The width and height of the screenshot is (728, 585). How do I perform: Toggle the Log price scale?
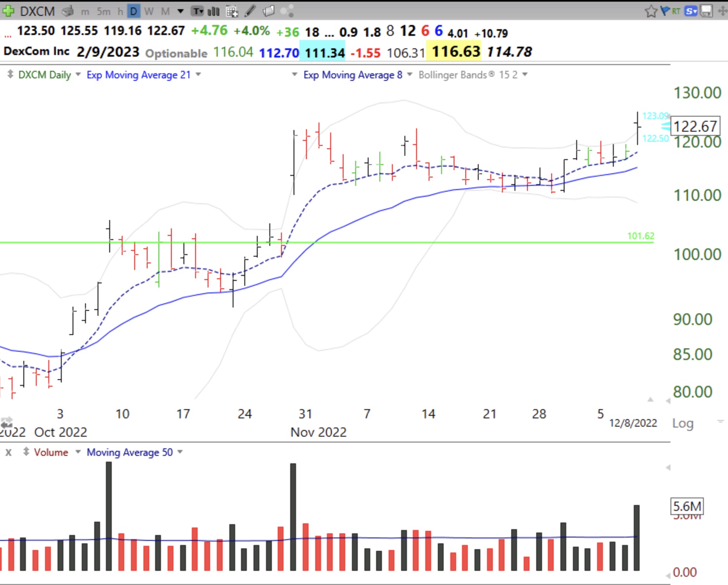point(683,423)
